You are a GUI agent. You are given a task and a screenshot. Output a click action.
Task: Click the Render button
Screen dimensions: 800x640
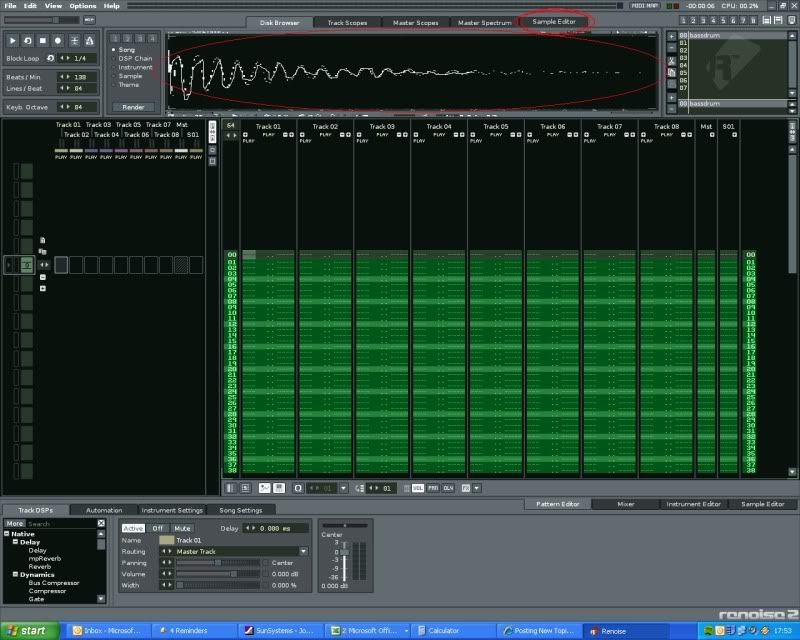coord(133,107)
